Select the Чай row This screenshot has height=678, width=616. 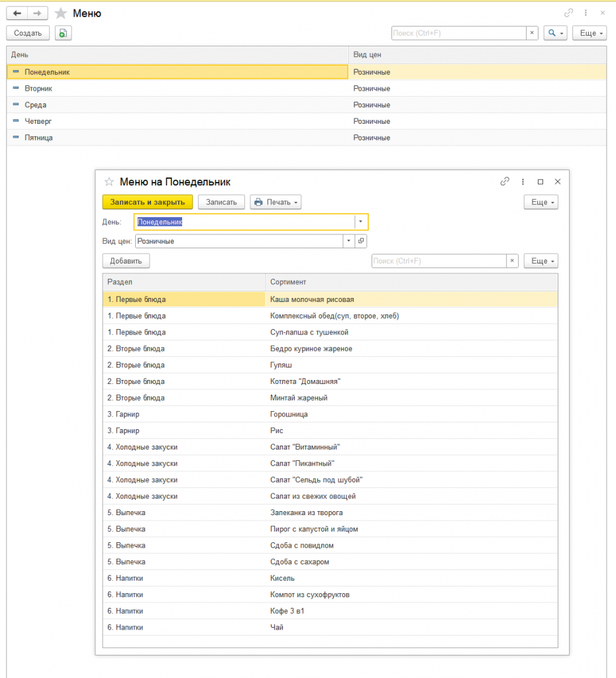coord(330,628)
